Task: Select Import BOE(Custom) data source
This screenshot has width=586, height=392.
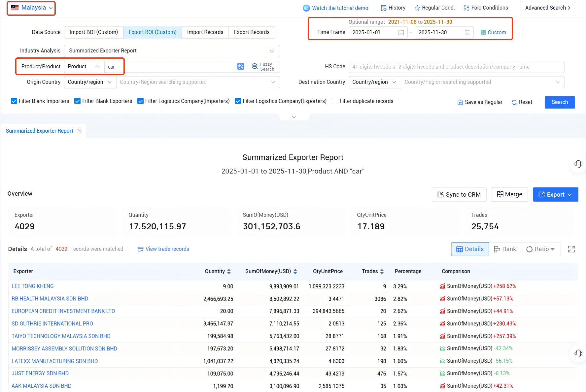Action: click(x=94, y=32)
